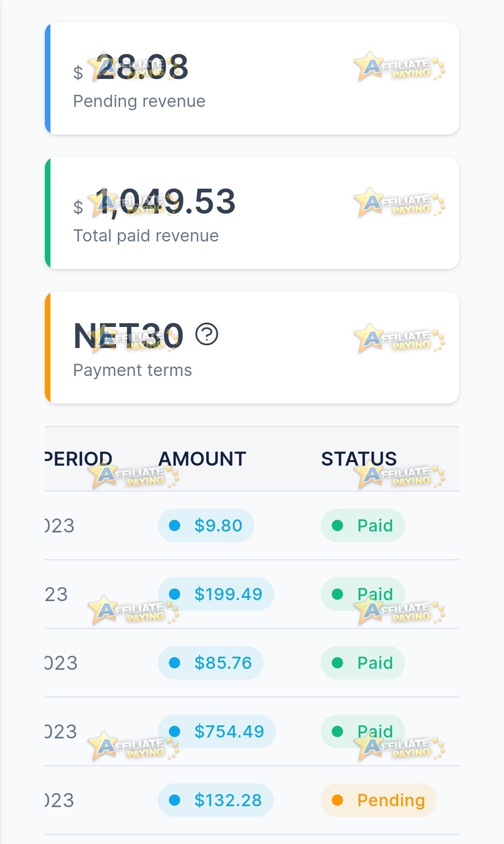
Task: Click the NET30 help question mark icon
Action: tap(207, 334)
